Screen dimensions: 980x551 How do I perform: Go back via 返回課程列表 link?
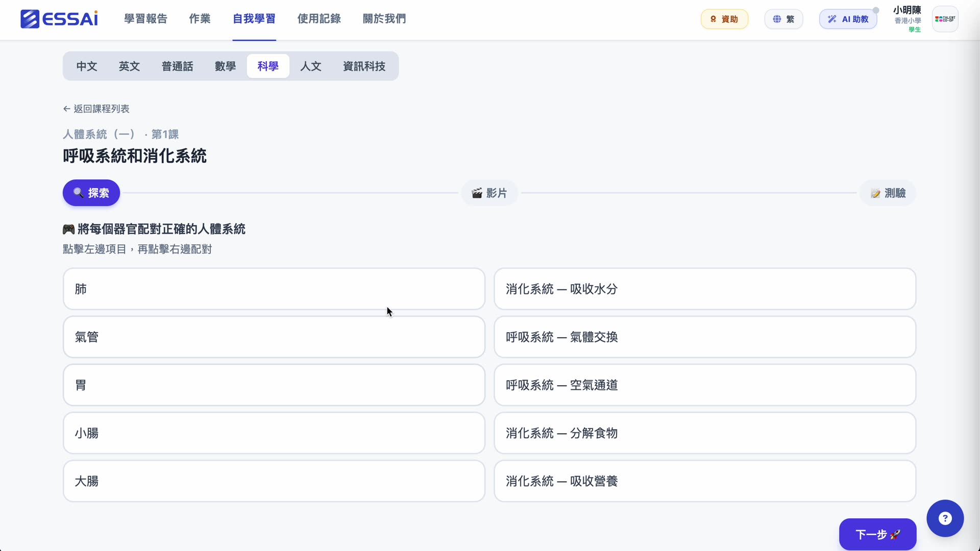(x=96, y=109)
